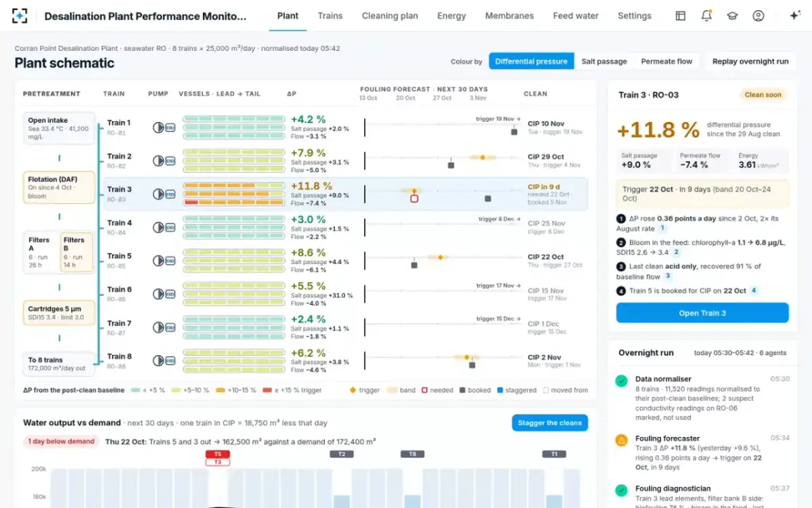Image resolution: width=812 pixels, height=508 pixels.
Task: Click Train 5 booked clean marker on forecast
Action: [414, 265]
